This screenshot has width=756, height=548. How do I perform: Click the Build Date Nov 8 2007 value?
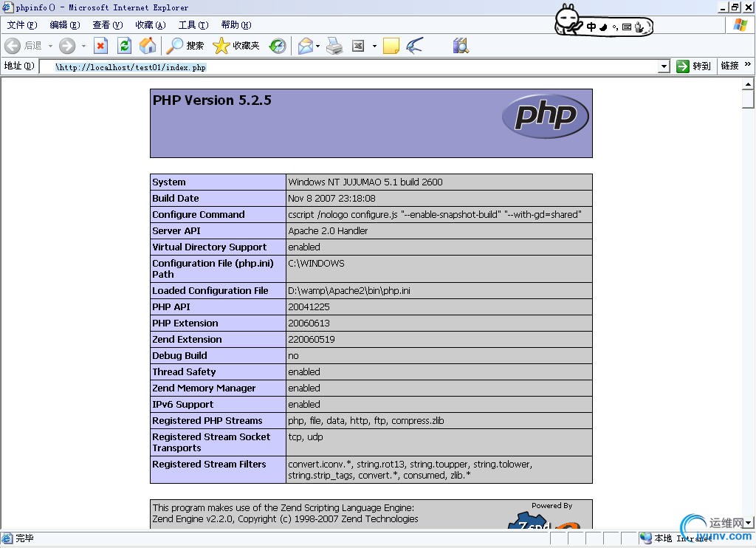coord(331,198)
